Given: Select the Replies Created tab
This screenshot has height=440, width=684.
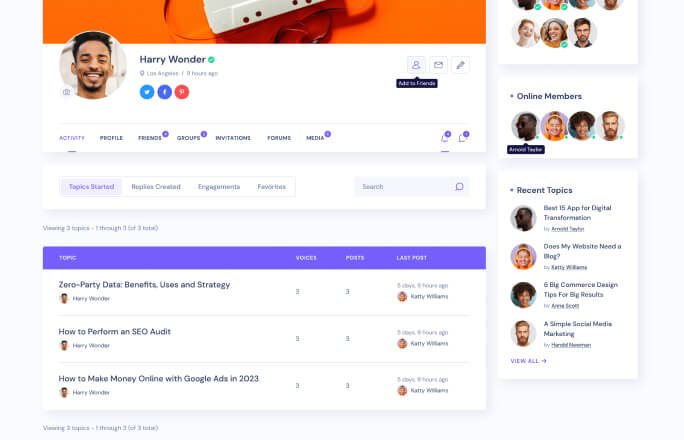Looking at the screenshot, I should pos(156,187).
